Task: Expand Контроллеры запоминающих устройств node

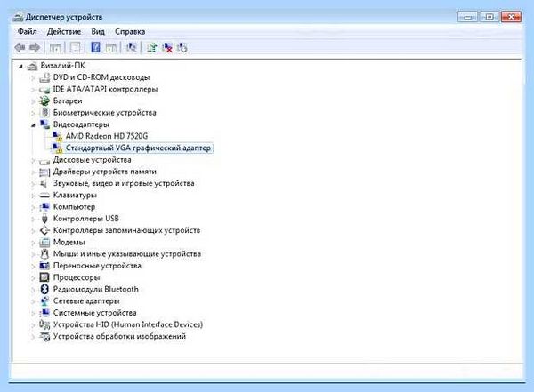Action: point(33,231)
